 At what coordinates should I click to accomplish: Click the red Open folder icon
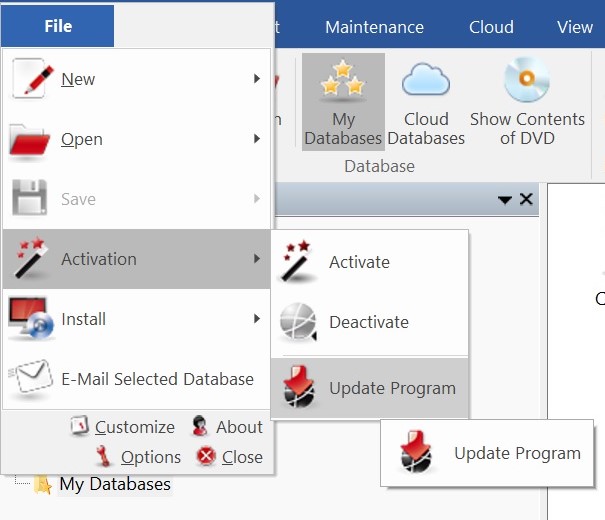31,140
